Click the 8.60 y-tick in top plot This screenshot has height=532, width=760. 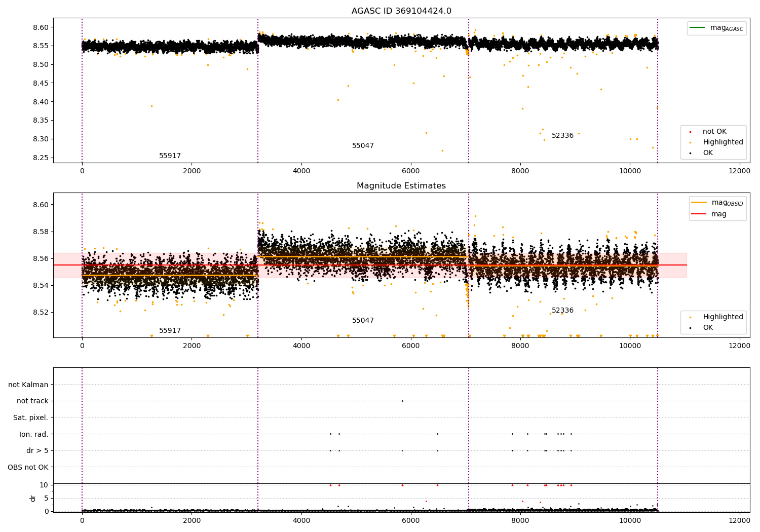click(x=40, y=27)
